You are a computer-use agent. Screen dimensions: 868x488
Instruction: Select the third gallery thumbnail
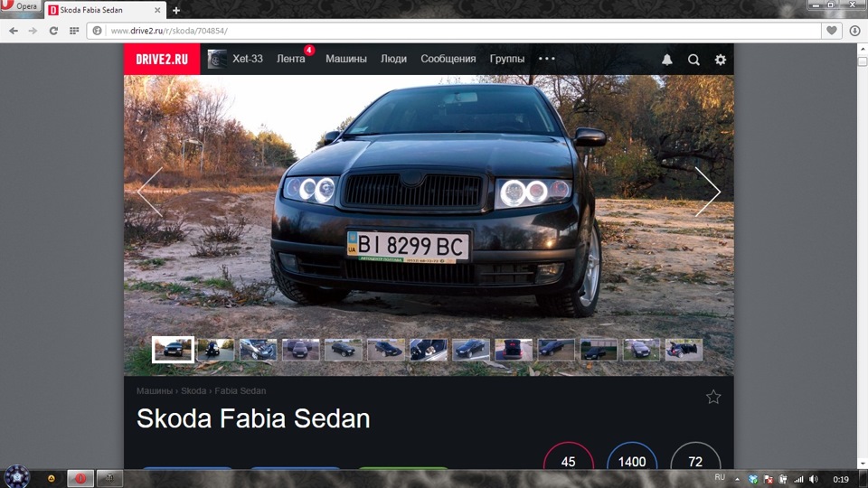(259, 350)
